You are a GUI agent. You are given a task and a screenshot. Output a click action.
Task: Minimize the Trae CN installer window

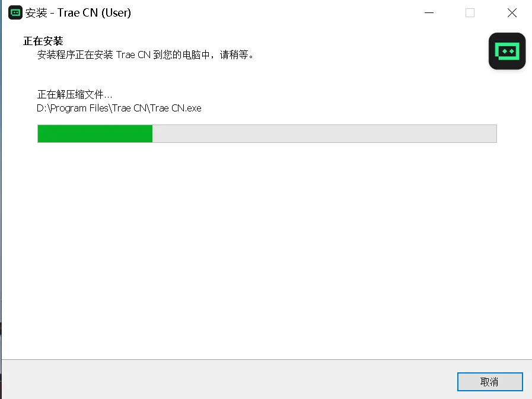[x=429, y=13]
